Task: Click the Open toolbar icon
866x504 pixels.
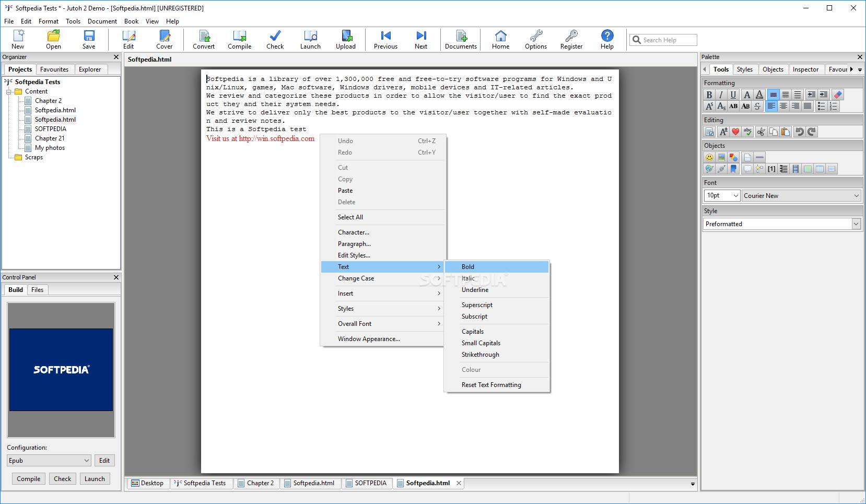Action: coord(53,40)
